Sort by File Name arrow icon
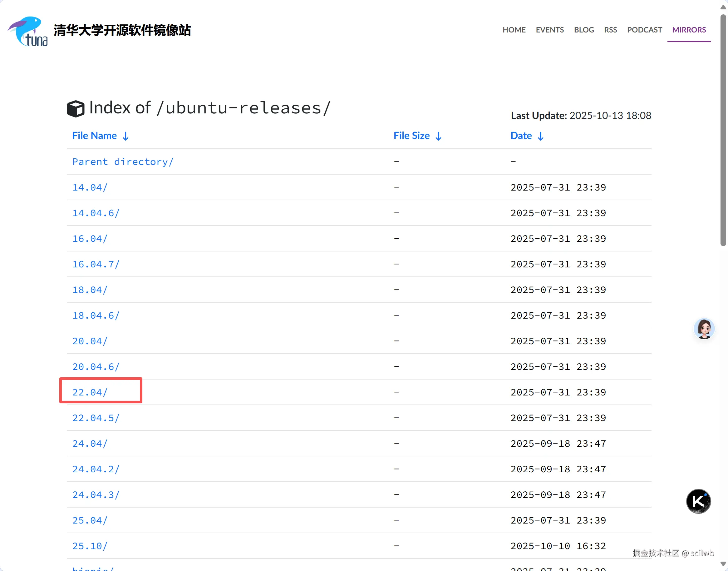The height and width of the screenshot is (571, 728). pos(125,136)
